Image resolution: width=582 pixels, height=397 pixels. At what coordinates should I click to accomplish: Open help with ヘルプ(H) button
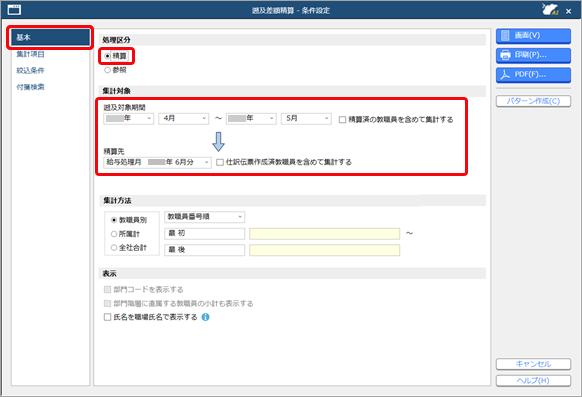tap(533, 381)
